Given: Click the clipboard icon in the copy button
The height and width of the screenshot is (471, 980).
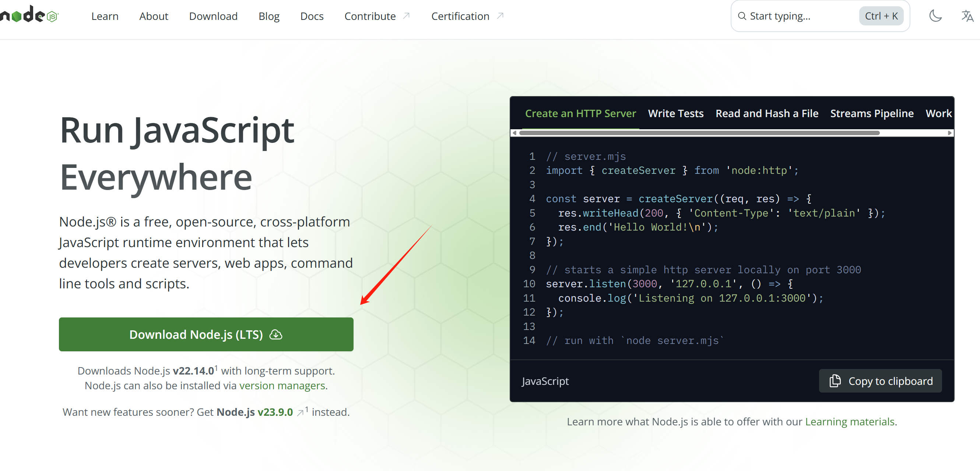Looking at the screenshot, I should [835, 381].
